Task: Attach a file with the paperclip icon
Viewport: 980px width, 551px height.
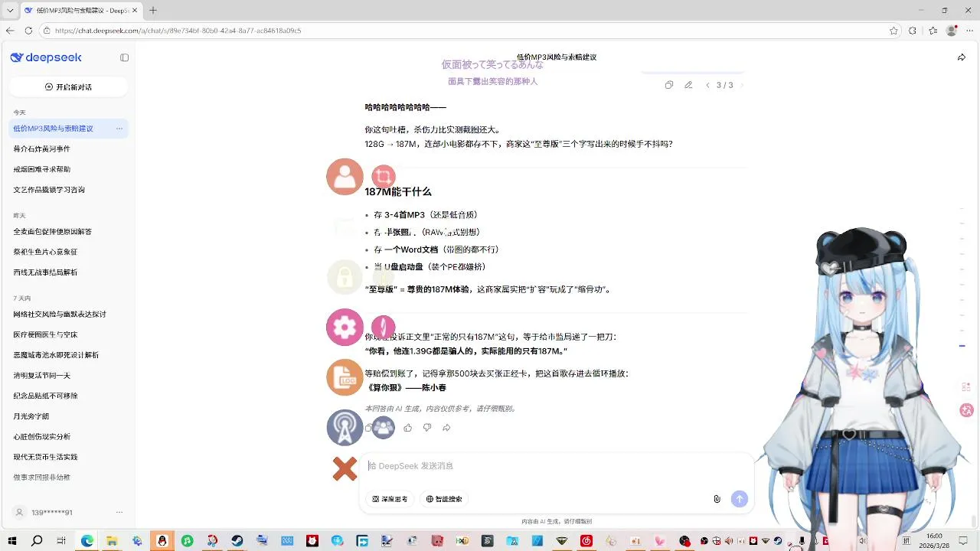Action: [x=717, y=499]
